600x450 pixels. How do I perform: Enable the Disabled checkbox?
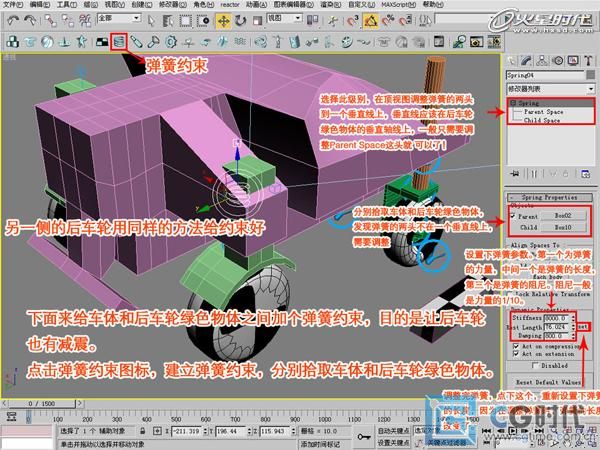point(535,365)
